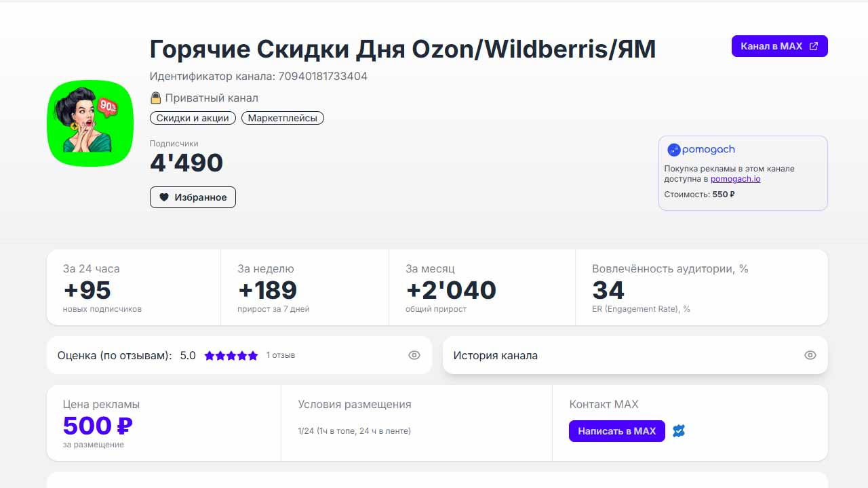Open the pomogach.io link

point(735,179)
